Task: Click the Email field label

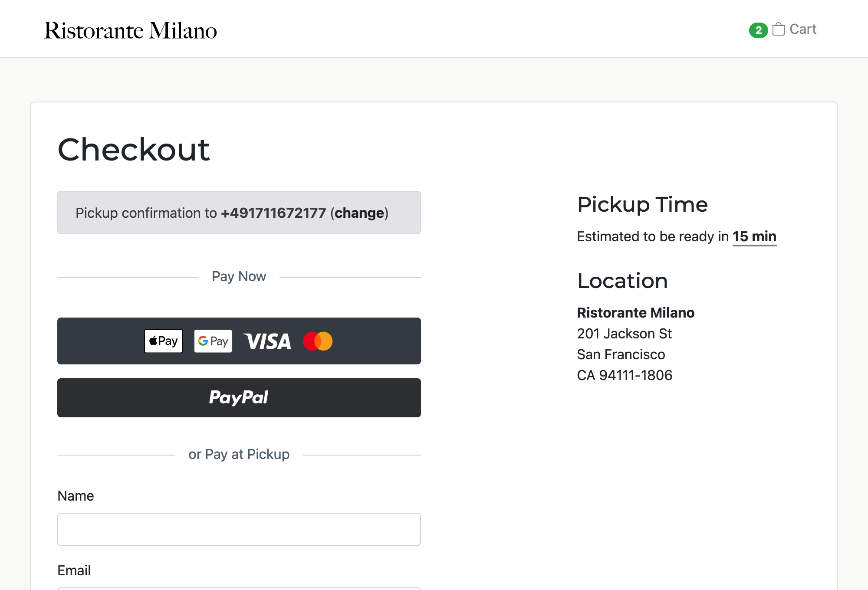Action: click(74, 570)
